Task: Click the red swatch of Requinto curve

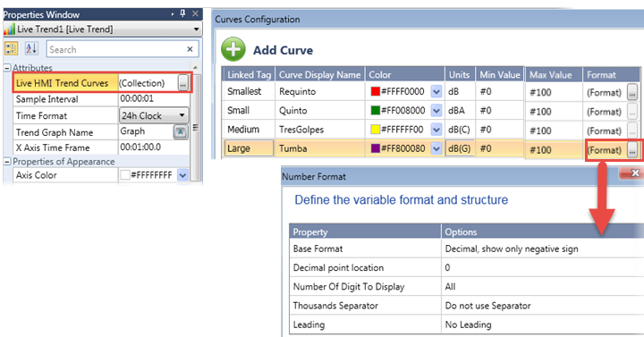Action: [376, 91]
